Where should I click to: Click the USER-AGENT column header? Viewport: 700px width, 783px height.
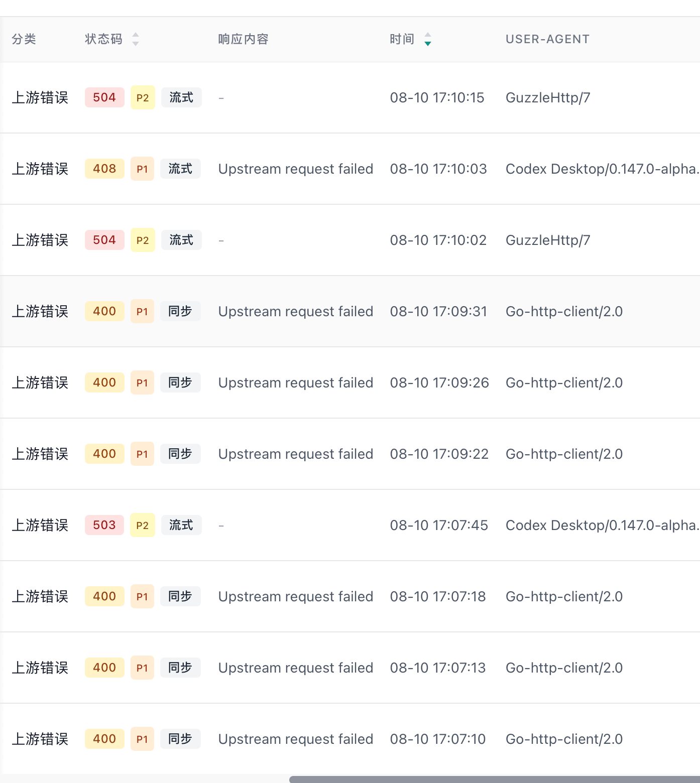tap(547, 39)
